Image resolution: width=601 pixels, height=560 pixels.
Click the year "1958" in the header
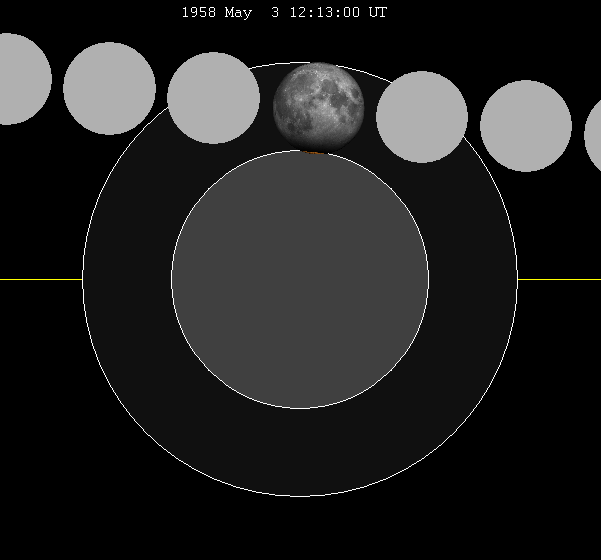click(x=198, y=13)
